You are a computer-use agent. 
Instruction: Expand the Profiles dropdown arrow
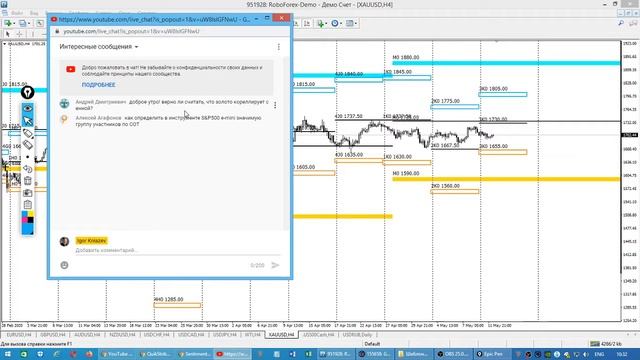coord(29,23)
